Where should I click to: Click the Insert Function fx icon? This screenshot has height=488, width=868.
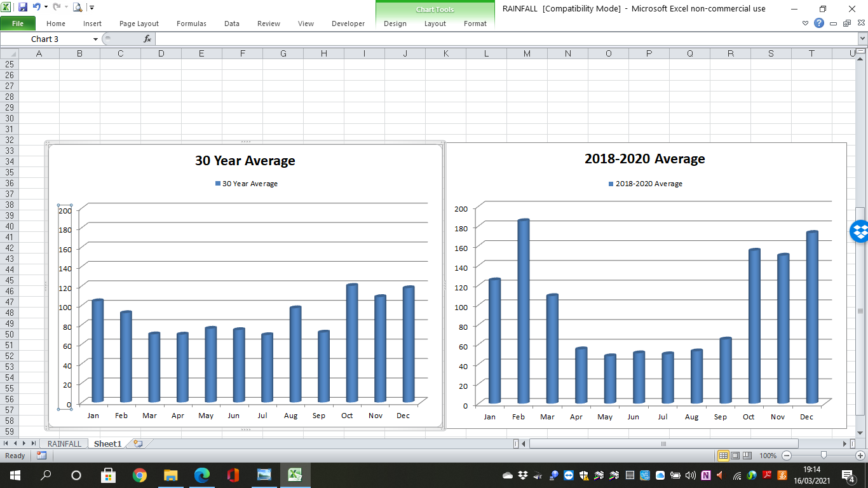147,39
